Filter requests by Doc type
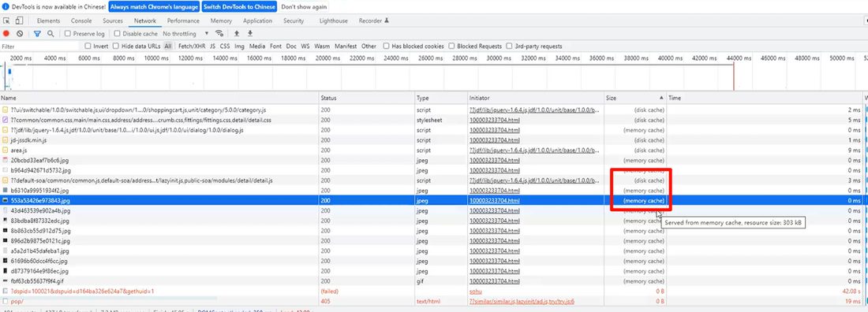The image size is (868, 312). point(291,46)
